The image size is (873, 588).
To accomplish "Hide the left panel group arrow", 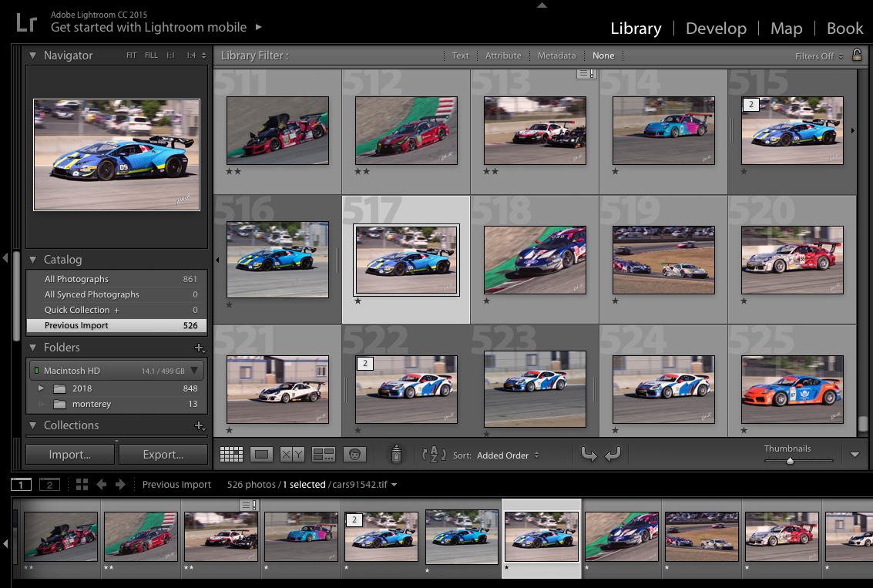I will coord(5,258).
